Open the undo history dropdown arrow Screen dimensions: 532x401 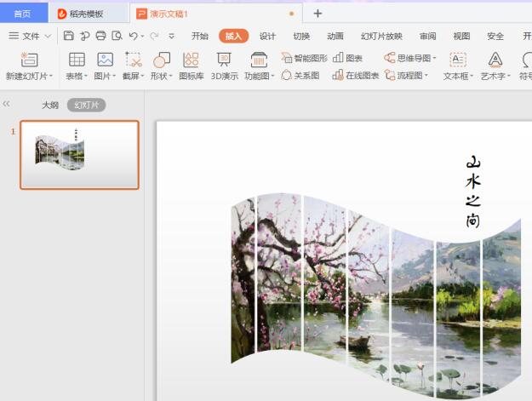pyautogui.click(x=142, y=37)
